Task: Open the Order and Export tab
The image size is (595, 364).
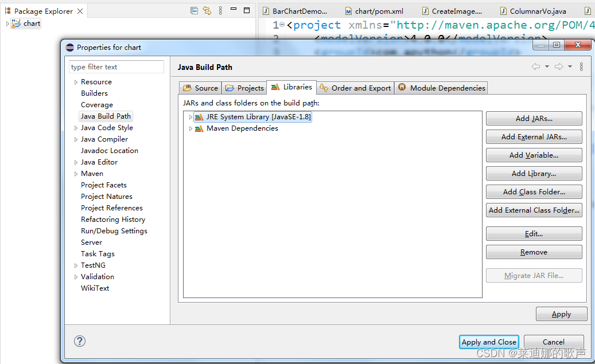Action: (355, 88)
